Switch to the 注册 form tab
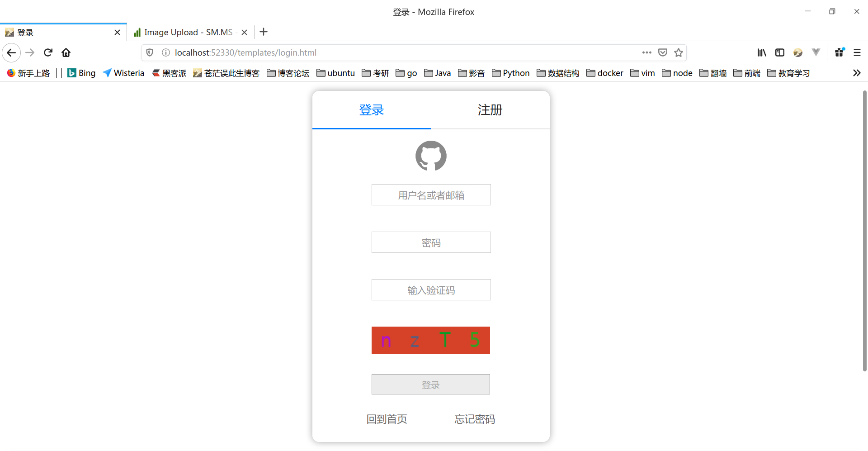The width and height of the screenshot is (868, 451). pyautogui.click(x=490, y=110)
